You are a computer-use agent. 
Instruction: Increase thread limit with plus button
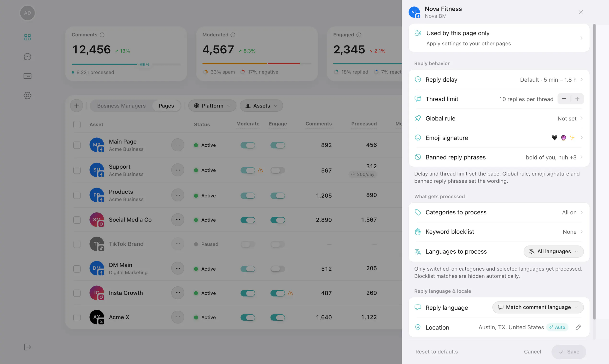[x=577, y=99]
